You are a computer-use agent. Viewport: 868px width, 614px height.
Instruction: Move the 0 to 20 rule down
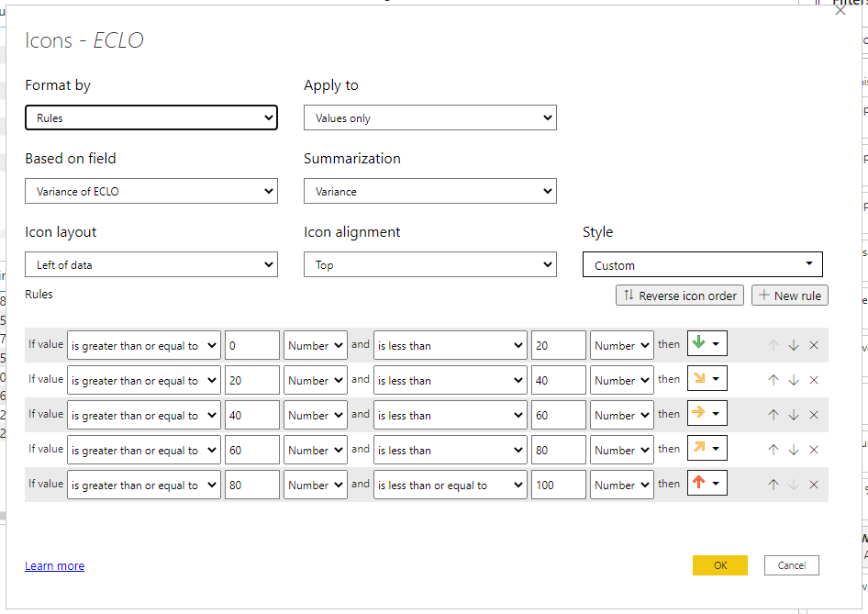coord(794,345)
